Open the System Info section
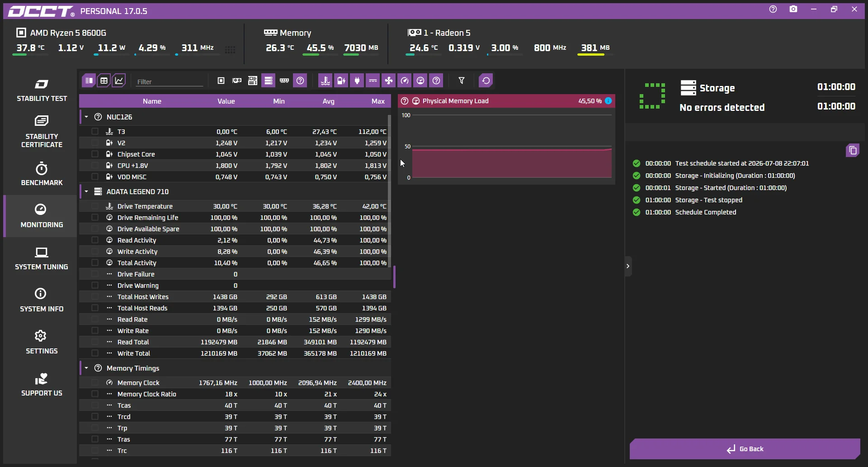Viewport: 868px width, 467px height. (42, 300)
